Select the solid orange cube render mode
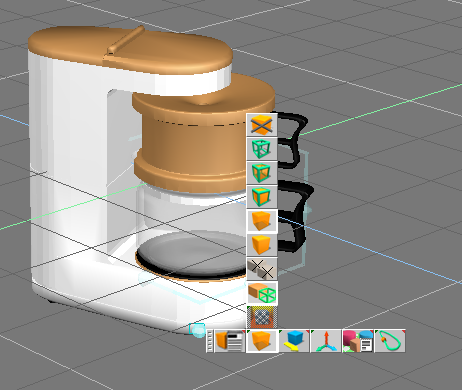This screenshot has height=390, width=462. (x=262, y=245)
